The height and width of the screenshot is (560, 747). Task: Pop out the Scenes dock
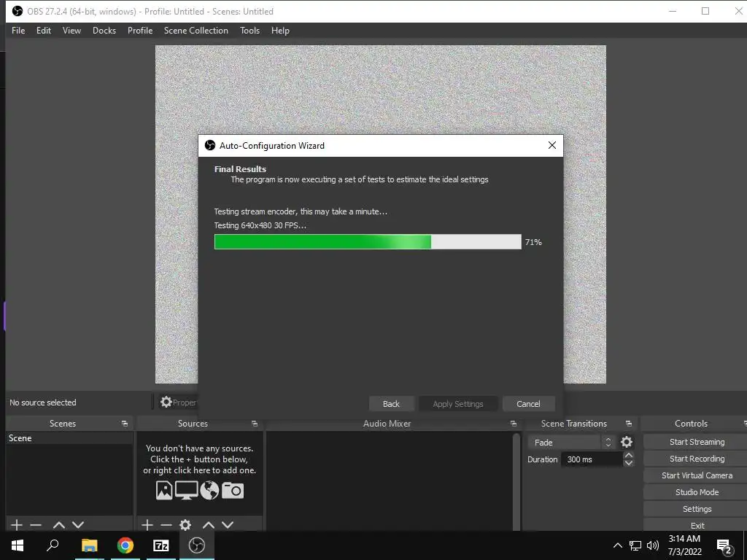pyautogui.click(x=124, y=424)
